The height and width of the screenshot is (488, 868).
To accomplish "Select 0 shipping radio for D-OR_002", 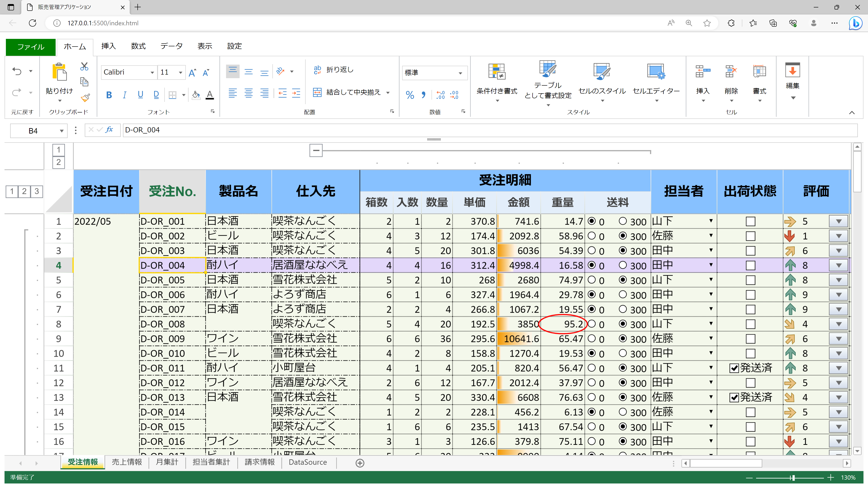I will (x=591, y=235).
